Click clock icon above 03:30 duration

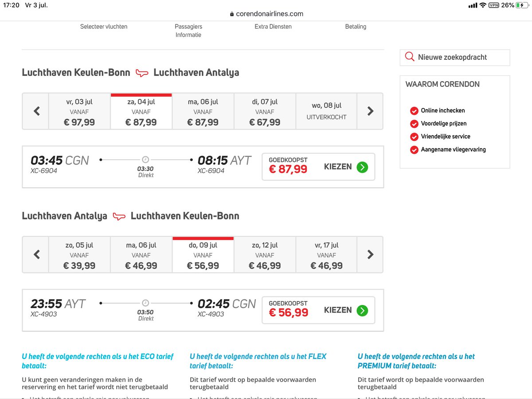pos(145,160)
